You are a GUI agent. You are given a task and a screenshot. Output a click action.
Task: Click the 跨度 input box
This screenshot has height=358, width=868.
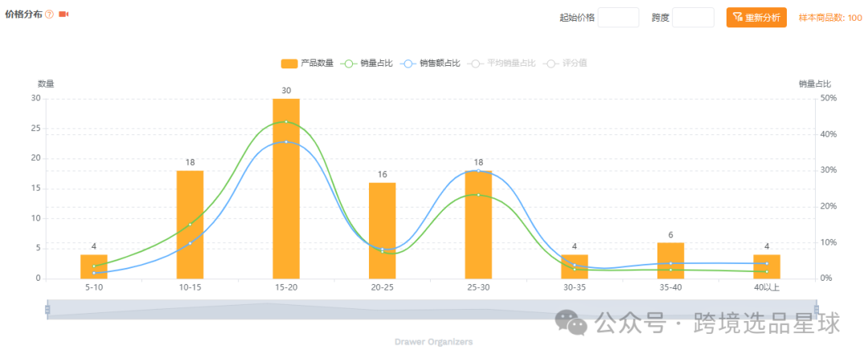[693, 17]
